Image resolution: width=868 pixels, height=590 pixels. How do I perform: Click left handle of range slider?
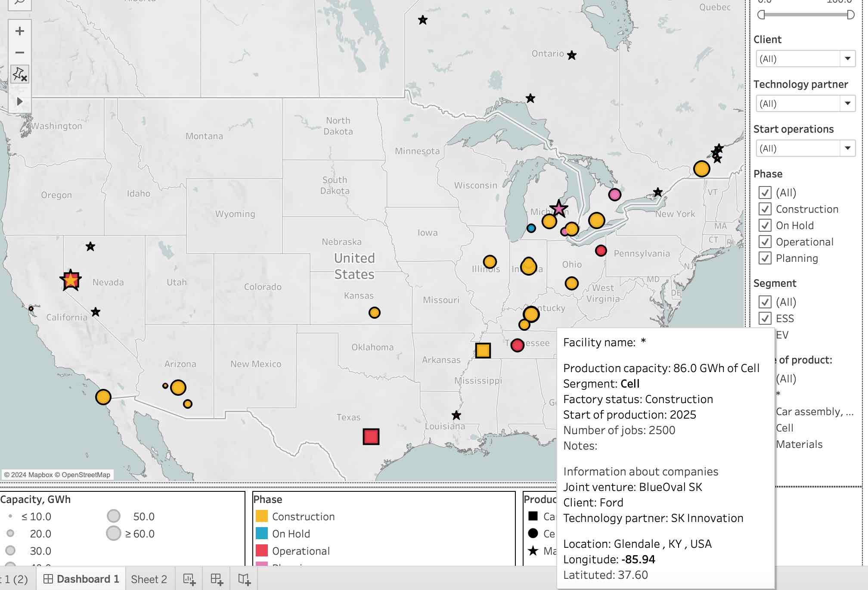click(x=761, y=15)
